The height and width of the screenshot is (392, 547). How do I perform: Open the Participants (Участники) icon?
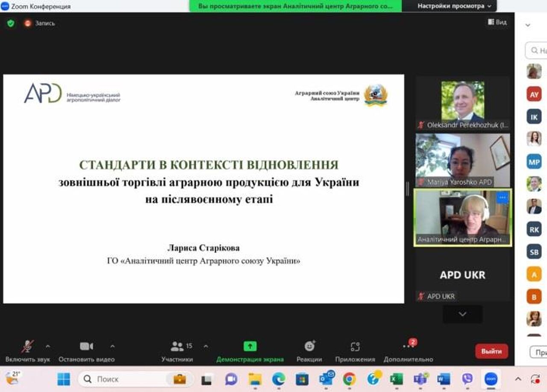click(177, 346)
